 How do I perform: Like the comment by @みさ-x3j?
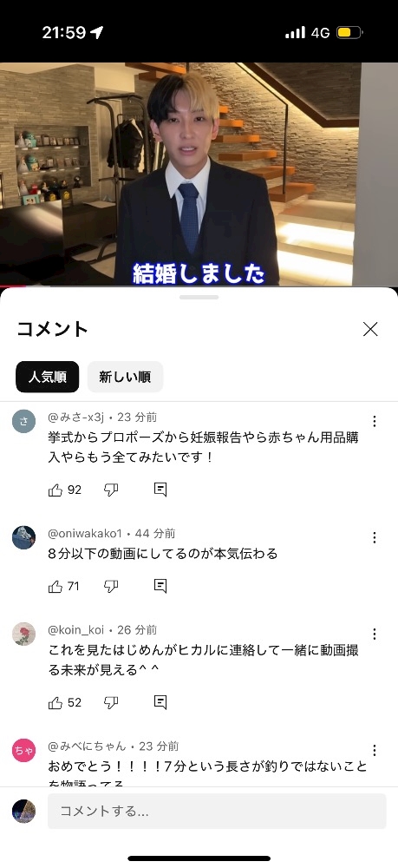pos(55,490)
